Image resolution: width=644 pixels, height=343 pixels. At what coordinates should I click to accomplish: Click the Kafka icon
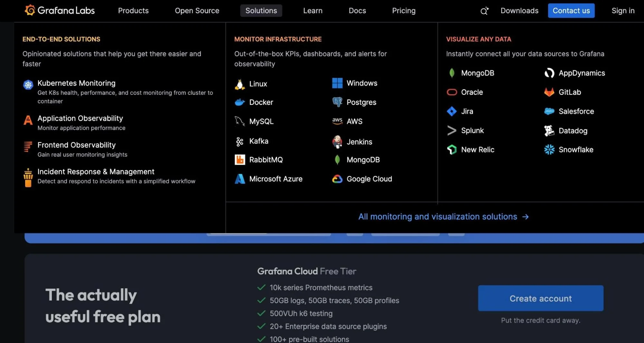pyautogui.click(x=240, y=141)
